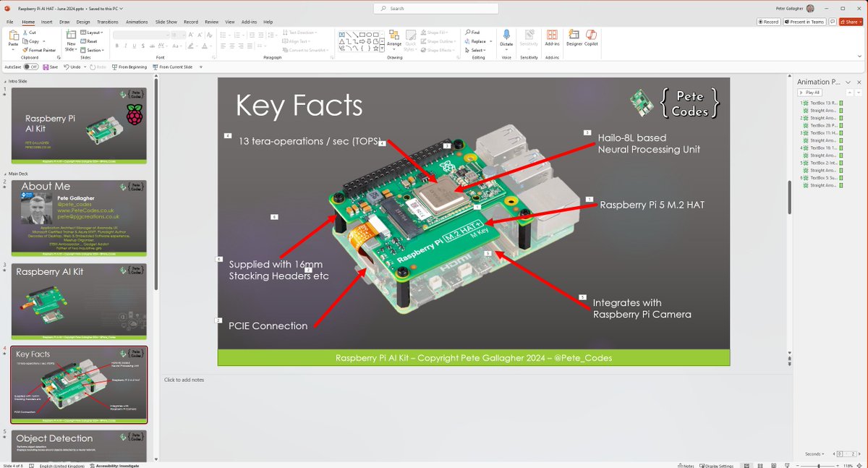Apply Bold formatting
Viewport: 868px width, 468px height.
pos(116,46)
